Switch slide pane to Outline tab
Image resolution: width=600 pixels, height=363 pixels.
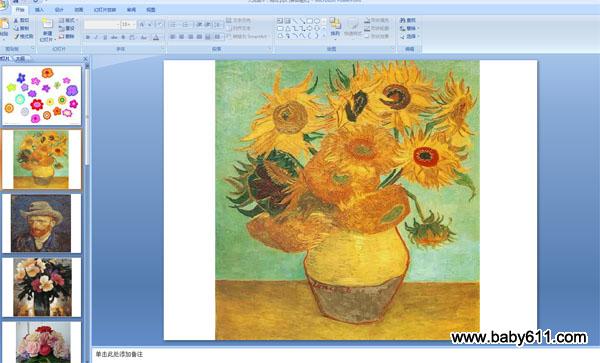coord(20,59)
